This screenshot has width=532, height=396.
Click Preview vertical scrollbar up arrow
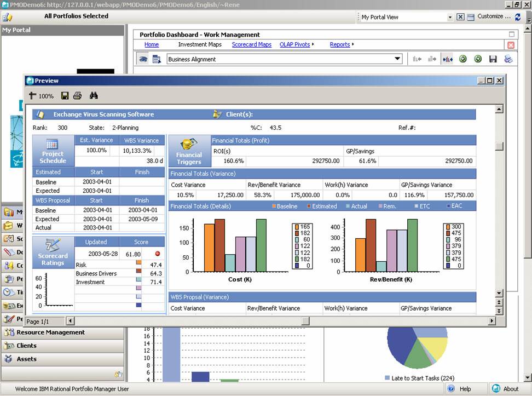click(x=499, y=109)
